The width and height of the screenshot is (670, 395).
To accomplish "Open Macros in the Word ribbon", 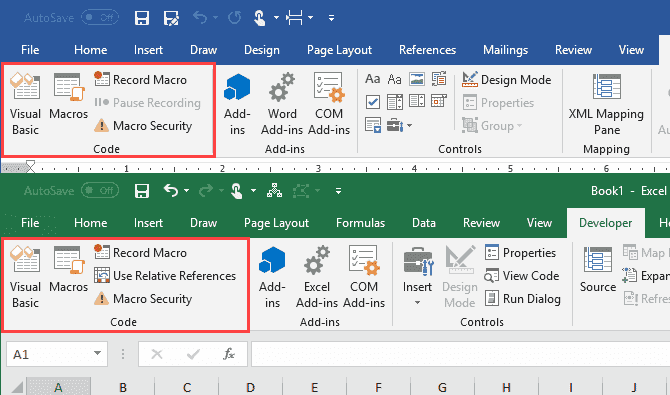I will pyautogui.click(x=68, y=96).
